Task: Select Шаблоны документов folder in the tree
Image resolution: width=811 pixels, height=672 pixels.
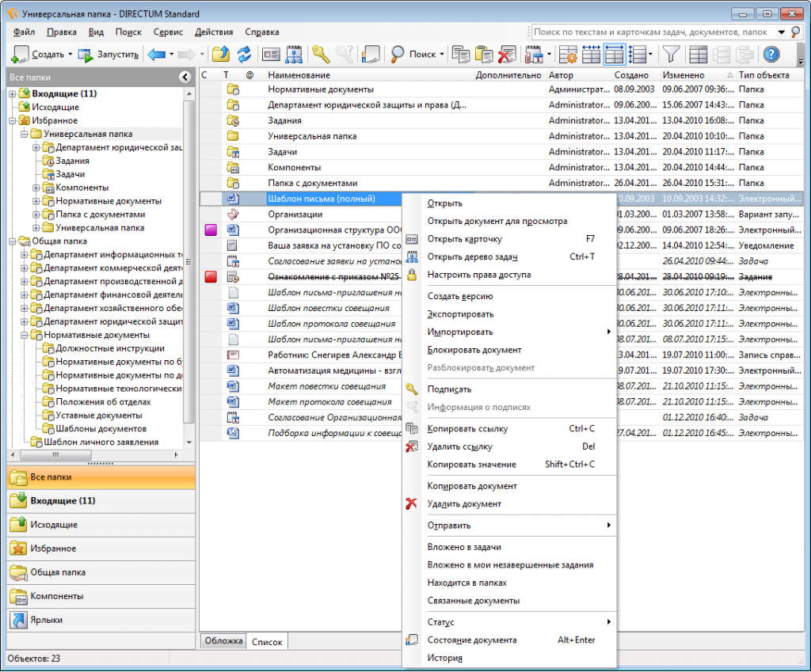Action: pos(101,428)
